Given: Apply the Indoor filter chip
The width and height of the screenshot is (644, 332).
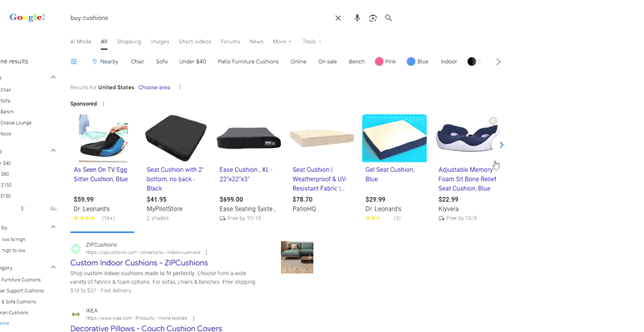Looking at the screenshot, I should coord(449,62).
